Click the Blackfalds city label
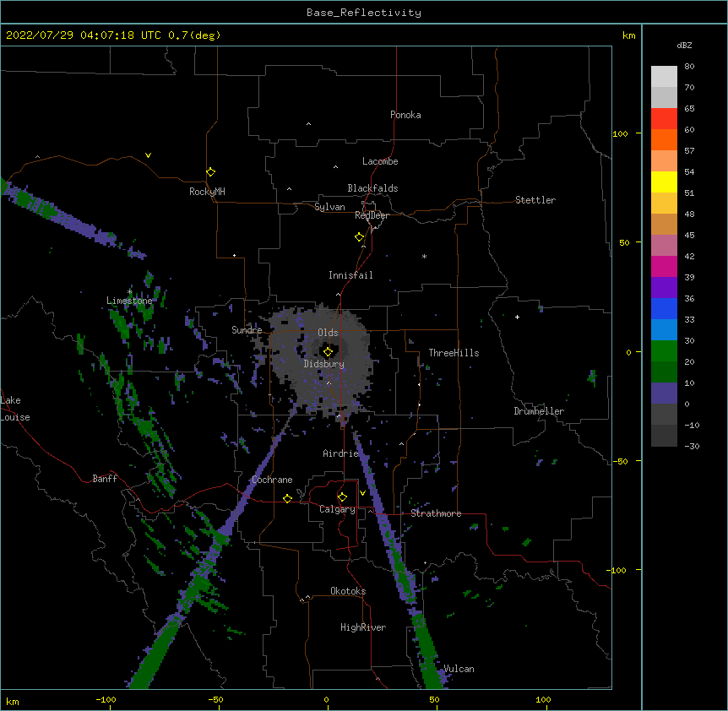728x711 pixels. tap(372, 188)
